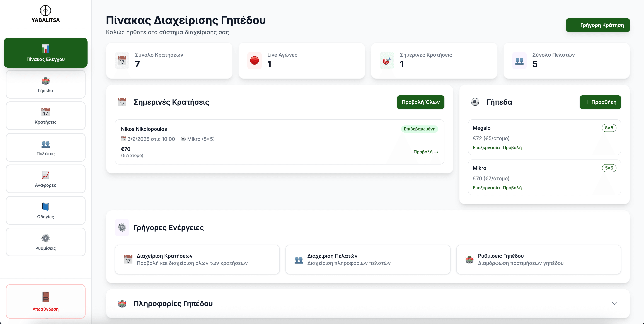The image size is (644, 324).
Task: Open Αναφορές chart icon in sidebar
Action: click(x=45, y=175)
